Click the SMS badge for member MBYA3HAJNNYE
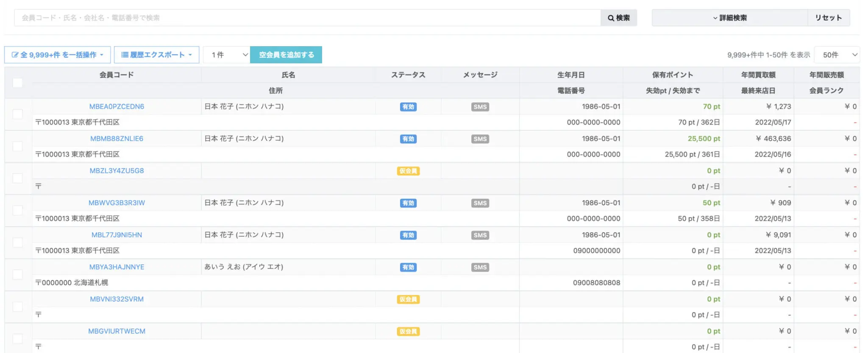Image resolution: width=868 pixels, height=353 pixels. click(x=480, y=267)
